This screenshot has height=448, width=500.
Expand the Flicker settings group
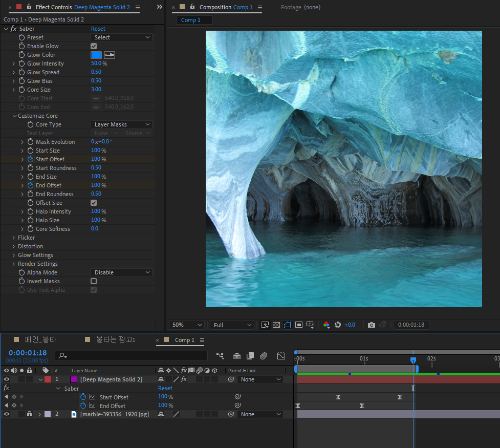point(14,238)
